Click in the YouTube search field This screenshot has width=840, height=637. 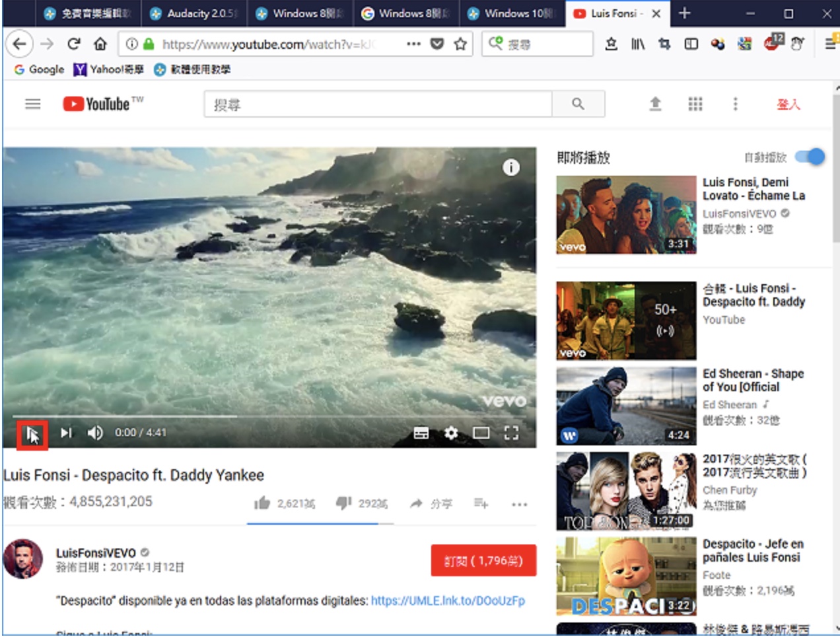[378, 104]
